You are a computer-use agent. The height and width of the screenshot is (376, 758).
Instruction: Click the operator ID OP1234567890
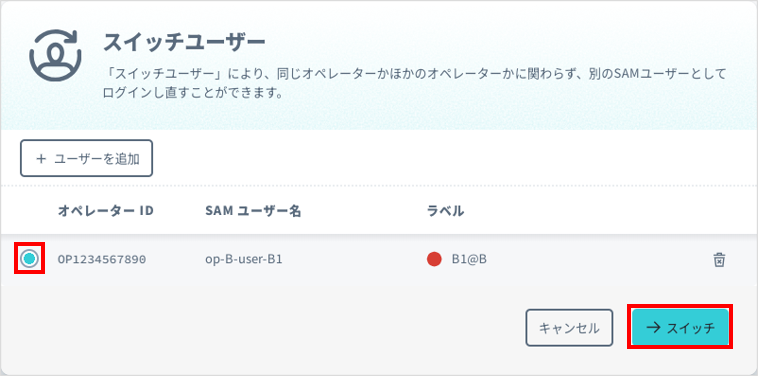102,260
